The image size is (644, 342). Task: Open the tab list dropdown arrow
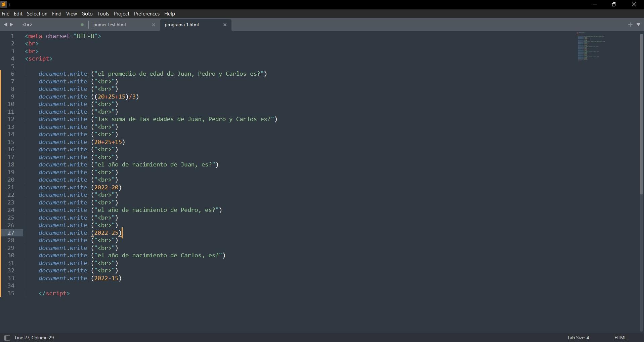(x=639, y=25)
